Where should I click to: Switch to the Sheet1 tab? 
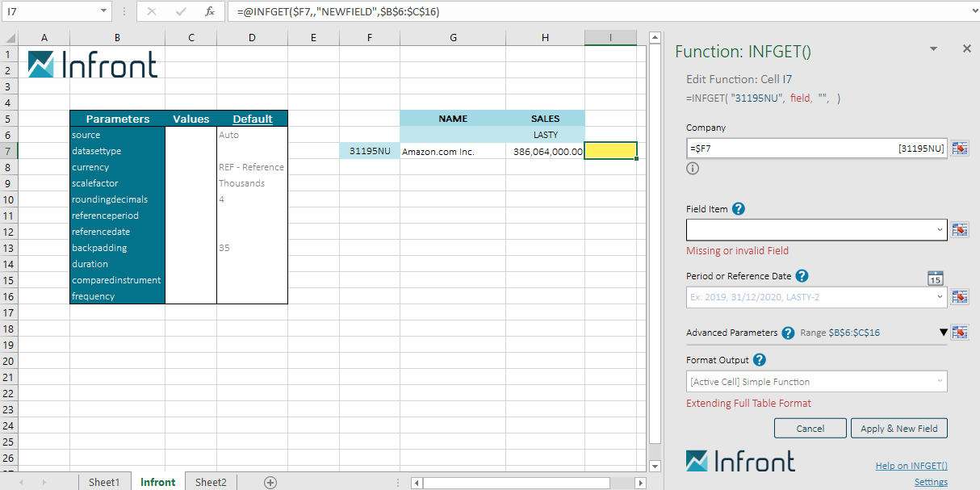tap(104, 482)
